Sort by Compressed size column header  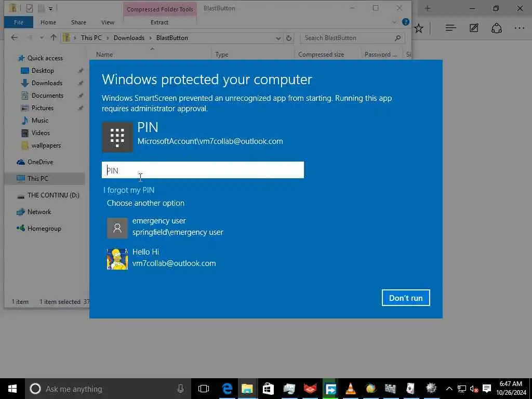point(321,54)
